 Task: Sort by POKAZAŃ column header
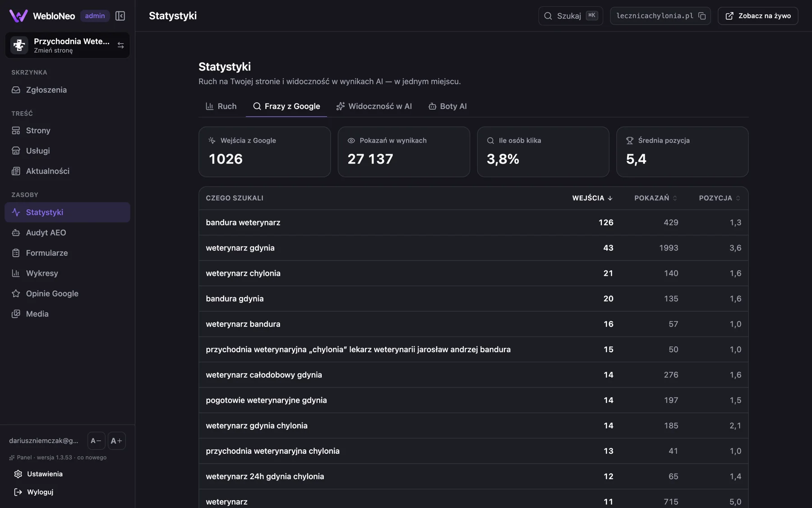pyautogui.click(x=655, y=198)
